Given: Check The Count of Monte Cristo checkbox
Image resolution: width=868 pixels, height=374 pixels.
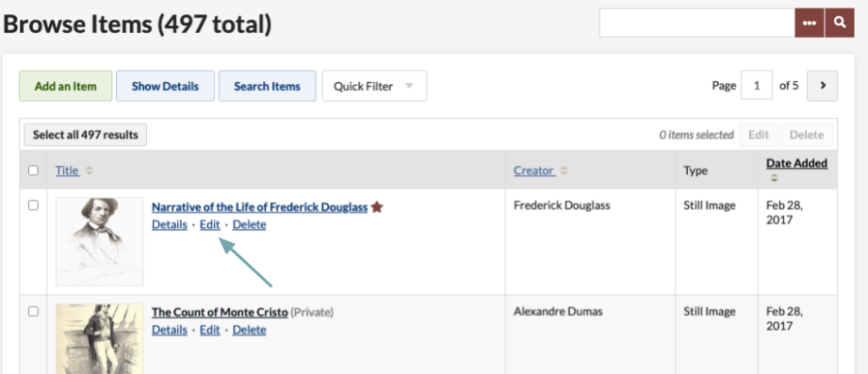Looking at the screenshot, I should tap(33, 312).
